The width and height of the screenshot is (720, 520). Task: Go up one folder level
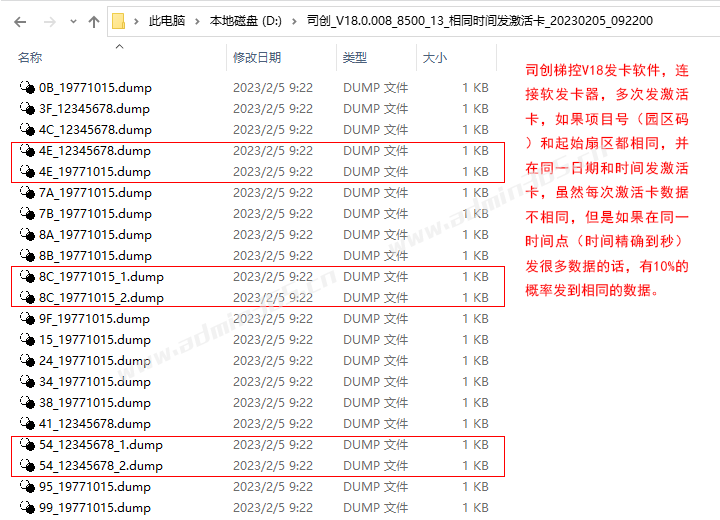(x=94, y=22)
